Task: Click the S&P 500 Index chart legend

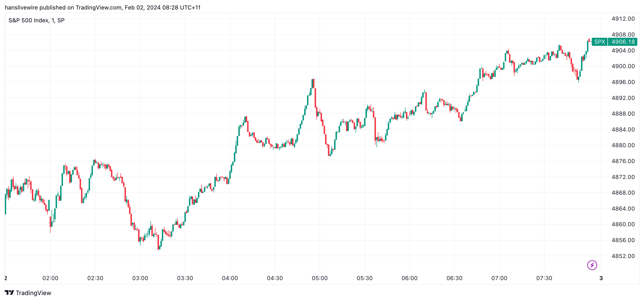Action: [37, 20]
